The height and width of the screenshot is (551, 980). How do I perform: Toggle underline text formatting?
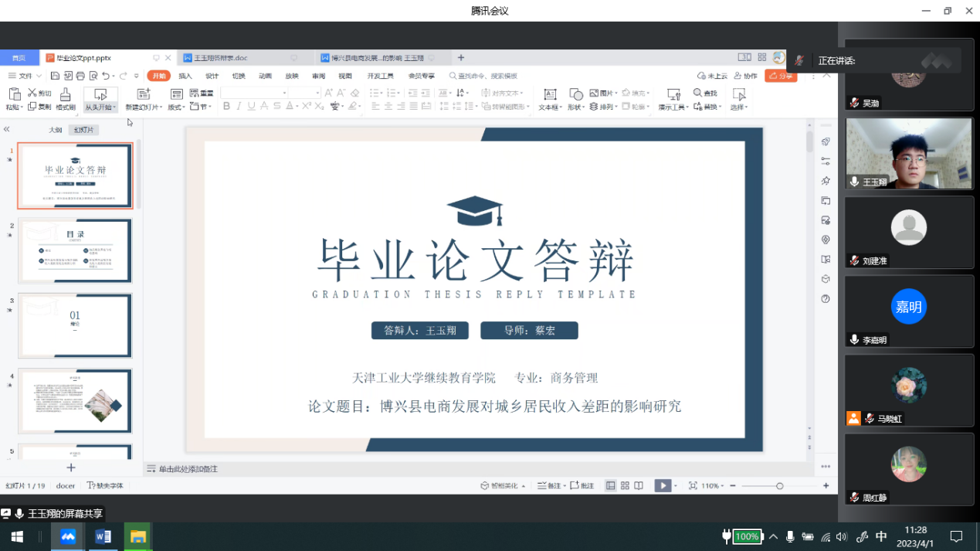(251, 107)
